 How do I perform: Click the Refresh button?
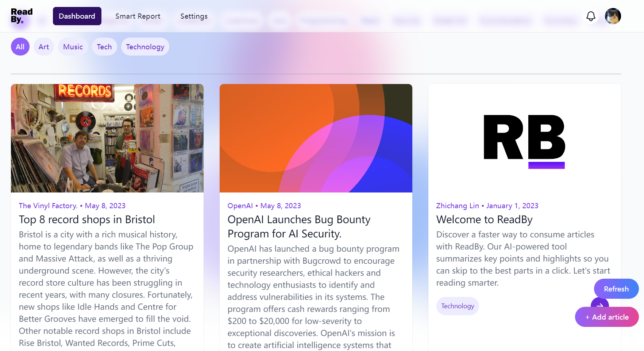click(x=616, y=289)
